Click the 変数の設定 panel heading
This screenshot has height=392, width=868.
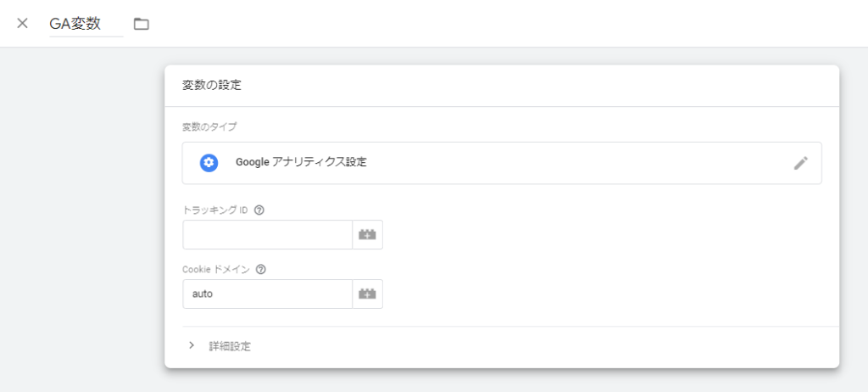(212, 86)
